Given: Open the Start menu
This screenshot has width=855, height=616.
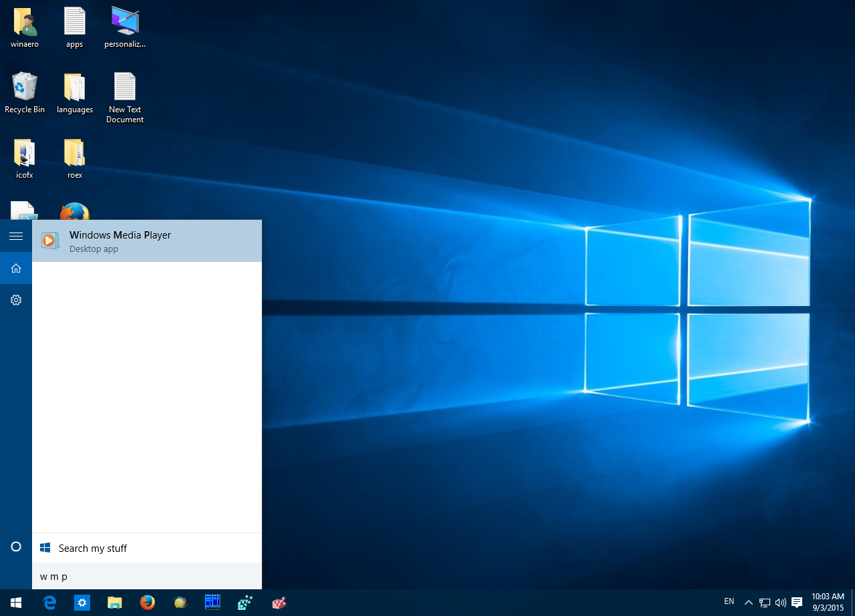Looking at the screenshot, I should click(15, 602).
